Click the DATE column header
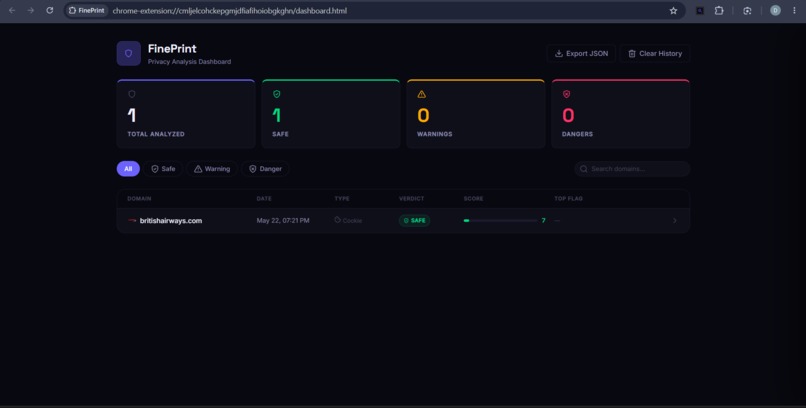 click(264, 198)
